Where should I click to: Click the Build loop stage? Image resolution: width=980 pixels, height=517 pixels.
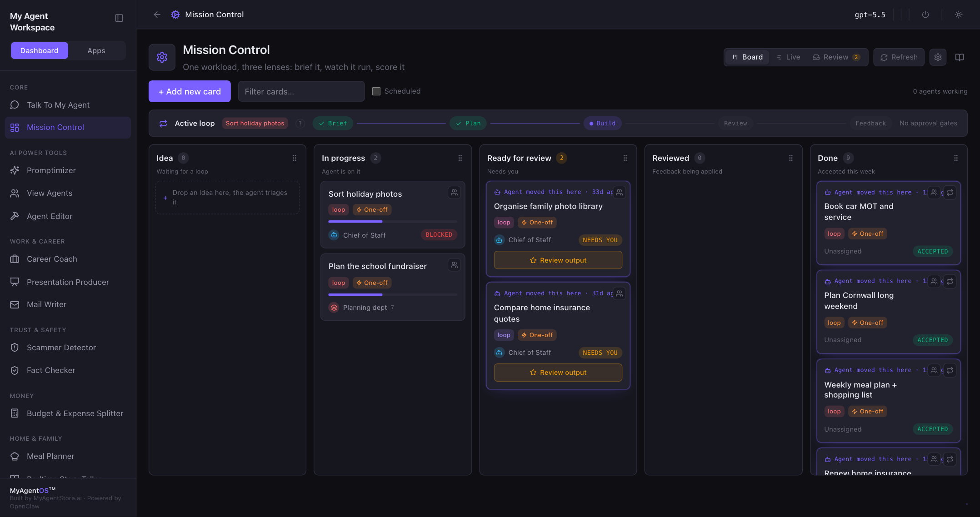point(602,123)
